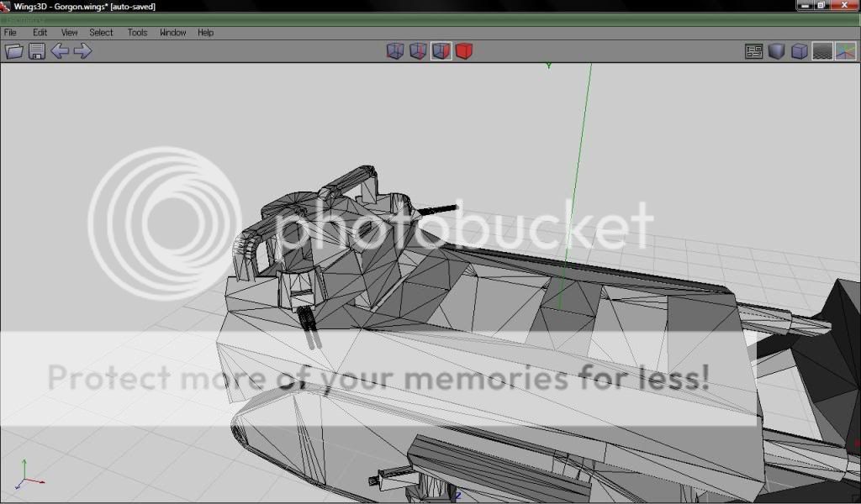Toggle orthographic or perspective view cube

[799, 51]
